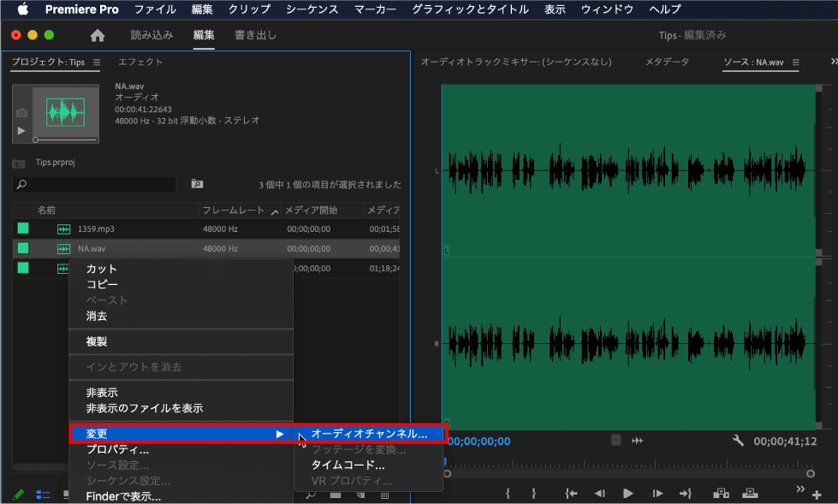Toggle the project writable pencil icon
The height and width of the screenshot is (504, 838).
[18, 495]
